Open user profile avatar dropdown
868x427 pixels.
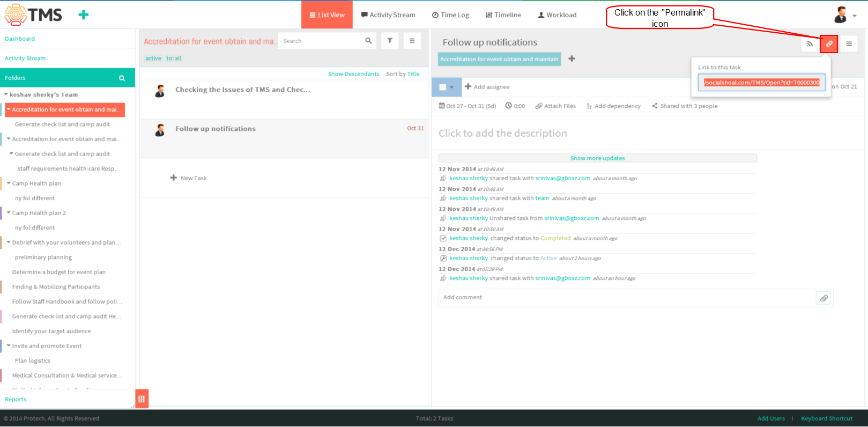845,15
